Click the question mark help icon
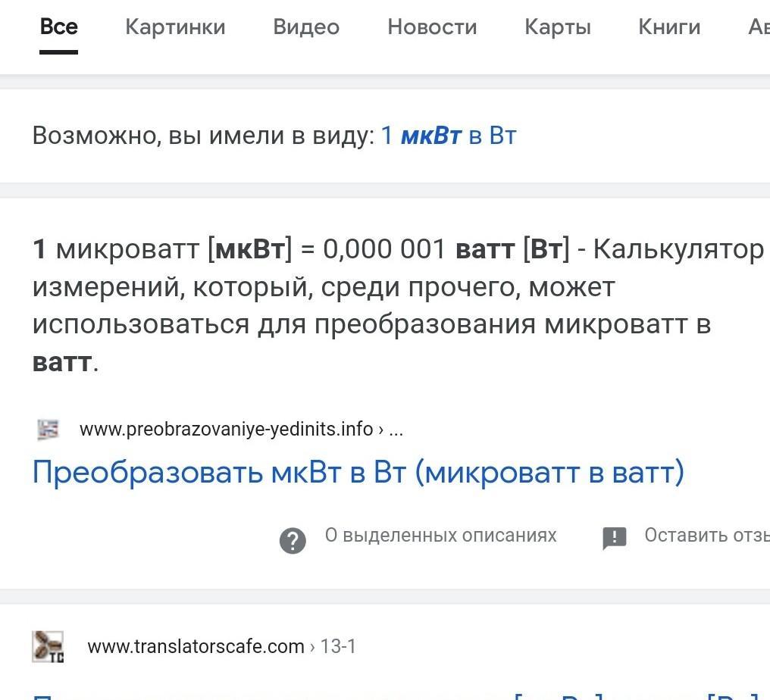Image resolution: width=770 pixels, height=700 pixels. point(293,540)
